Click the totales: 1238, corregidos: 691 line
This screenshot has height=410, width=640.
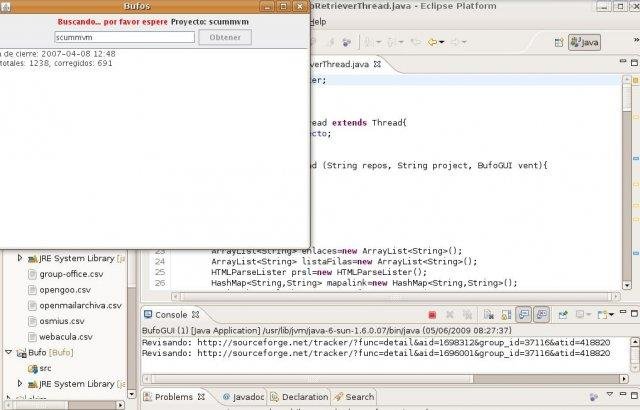(56, 63)
